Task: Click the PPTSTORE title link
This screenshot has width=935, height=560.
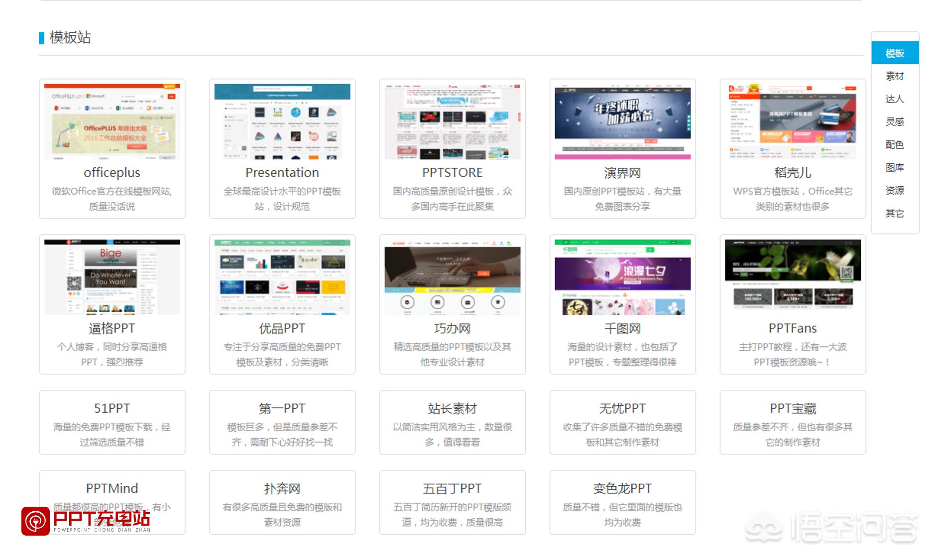Action: click(x=453, y=173)
